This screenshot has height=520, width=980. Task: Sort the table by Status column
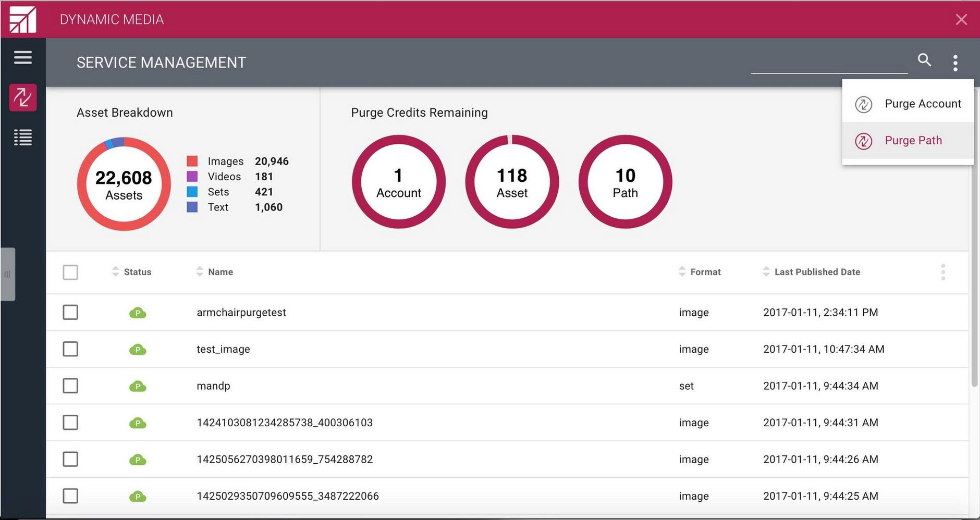pos(131,271)
